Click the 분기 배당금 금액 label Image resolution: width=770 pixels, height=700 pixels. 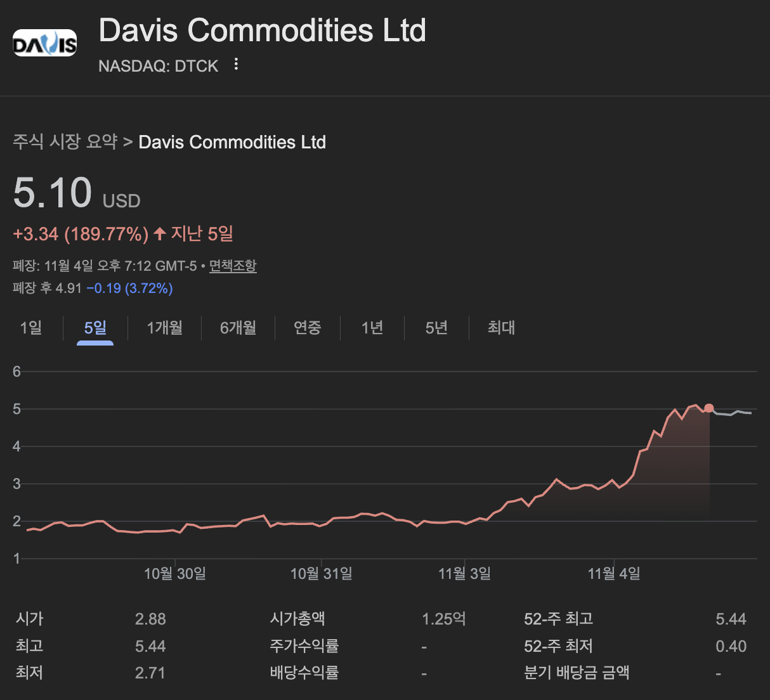pos(577,673)
